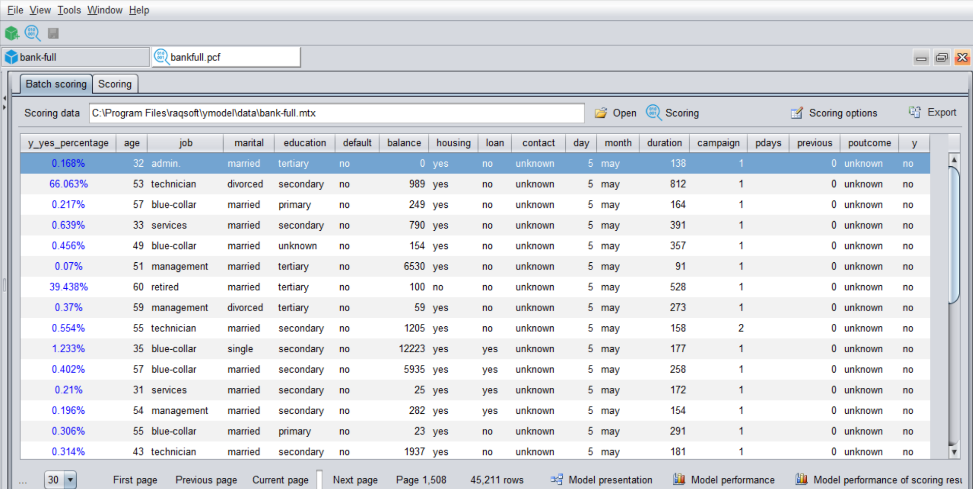Open the File menu
This screenshot has height=489, width=973.
pyautogui.click(x=15, y=10)
